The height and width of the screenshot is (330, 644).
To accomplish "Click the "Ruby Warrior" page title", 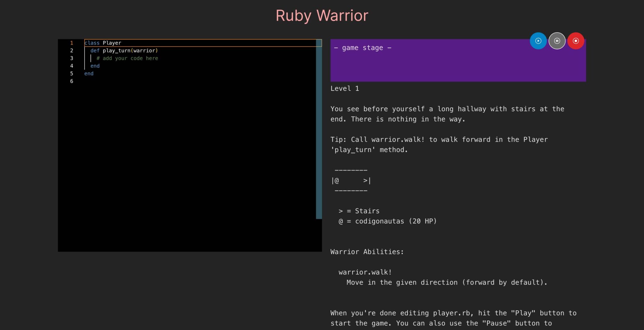I will point(322,15).
